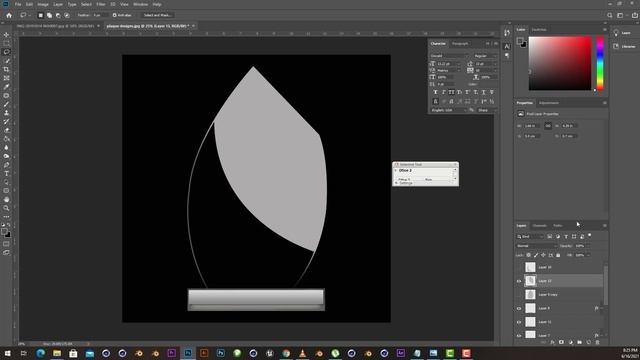640x360 pixels.
Task: Click the Add layer mask icon
Action: coord(562,342)
